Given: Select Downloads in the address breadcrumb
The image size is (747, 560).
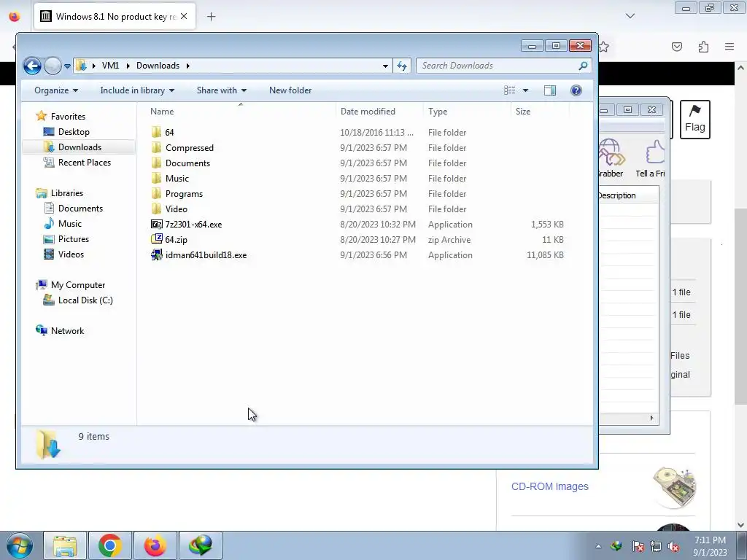Looking at the screenshot, I should click(158, 66).
